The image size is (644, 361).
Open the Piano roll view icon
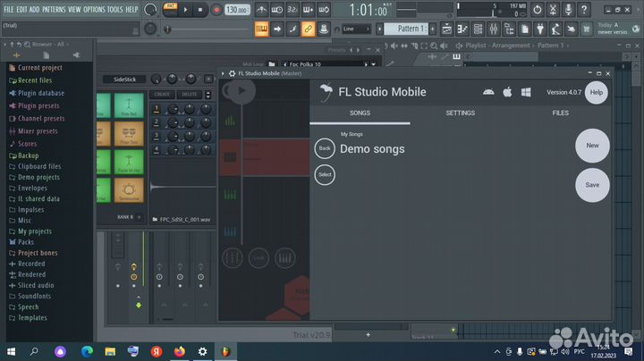pyautogui.click(x=462, y=29)
